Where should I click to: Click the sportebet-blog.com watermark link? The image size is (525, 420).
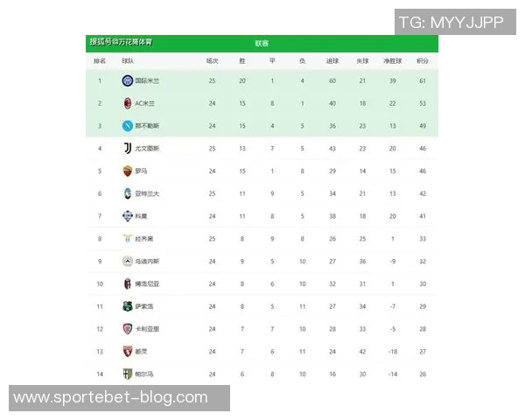111,398
